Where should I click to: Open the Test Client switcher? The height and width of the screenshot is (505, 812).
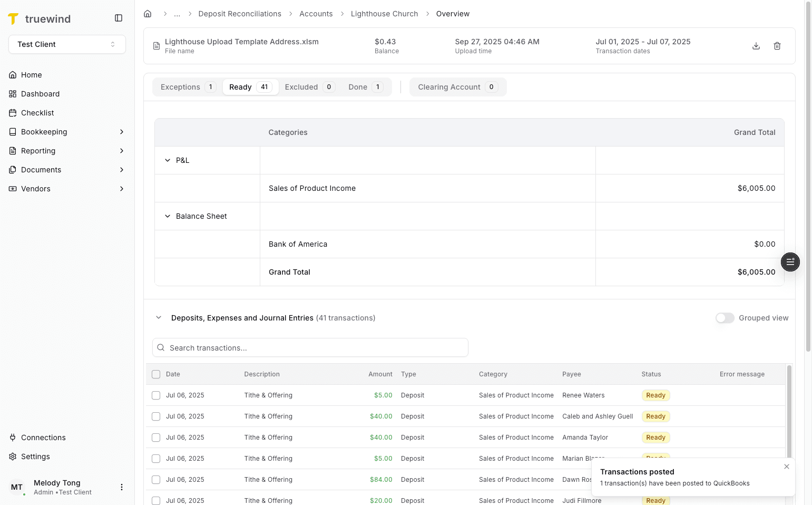point(67,44)
